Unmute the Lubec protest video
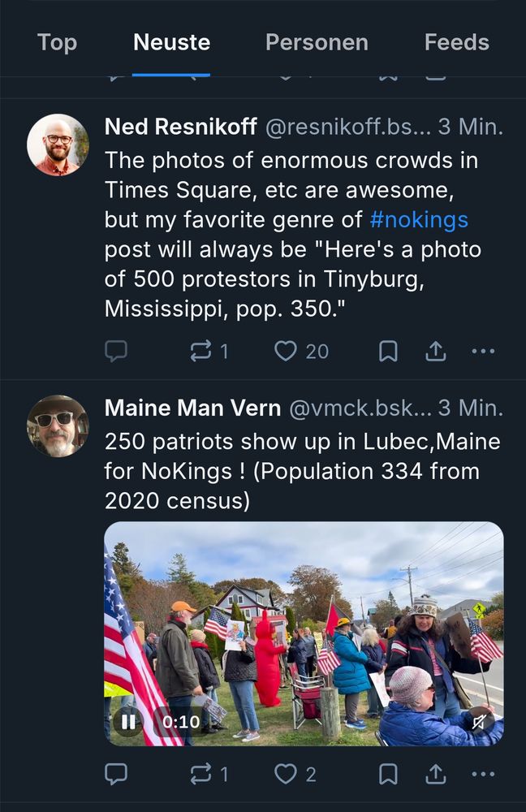526x812 pixels. (480, 721)
